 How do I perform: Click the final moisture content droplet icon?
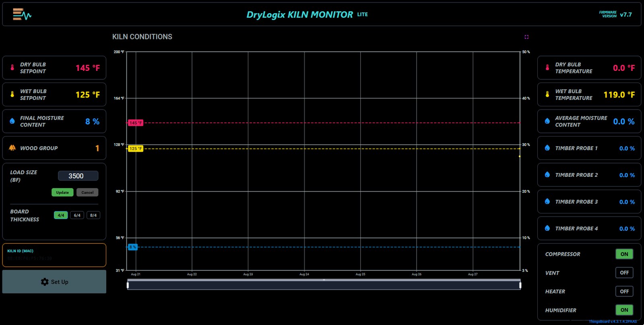12,121
